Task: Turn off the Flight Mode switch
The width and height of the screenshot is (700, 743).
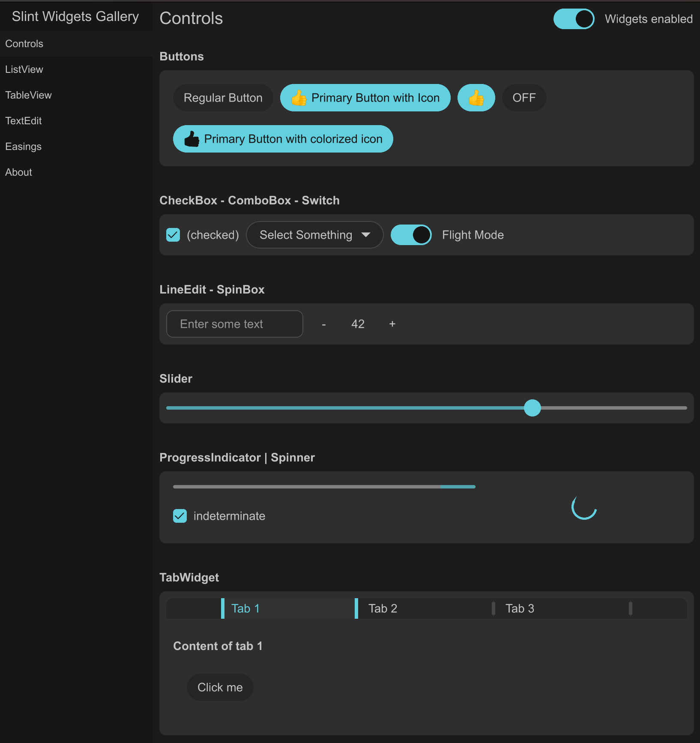Action: coord(411,235)
